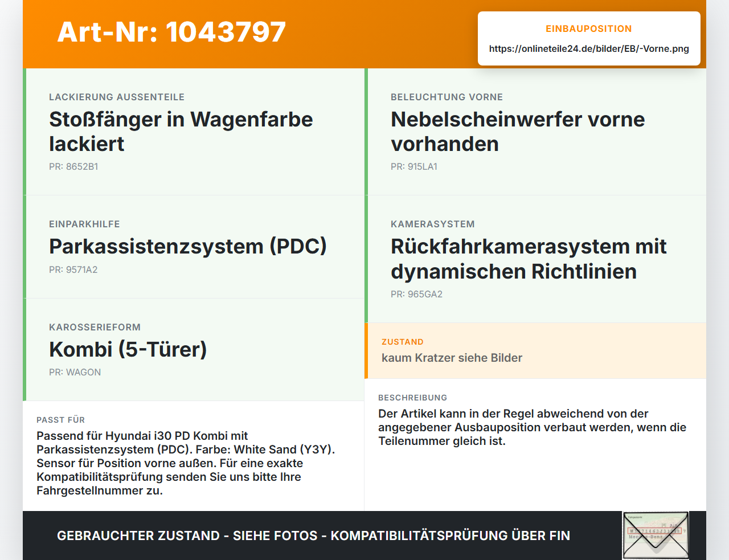
Task: Select PR code 915LA1
Action: 414,166
